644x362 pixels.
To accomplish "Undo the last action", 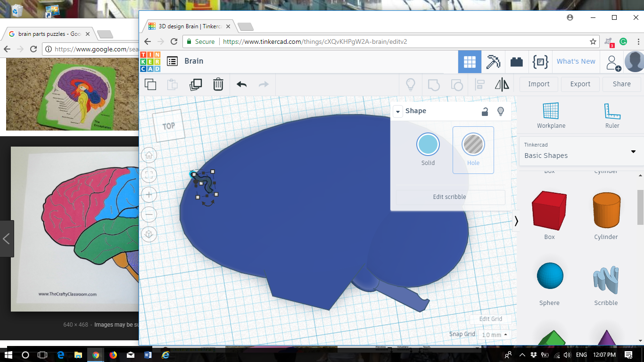I will click(241, 84).
